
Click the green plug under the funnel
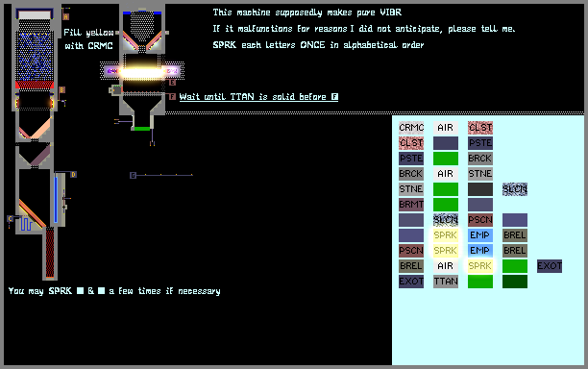142,129
